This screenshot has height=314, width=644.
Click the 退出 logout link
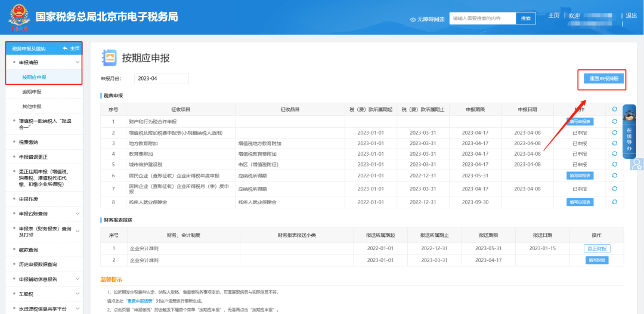(x=631, y=16)
